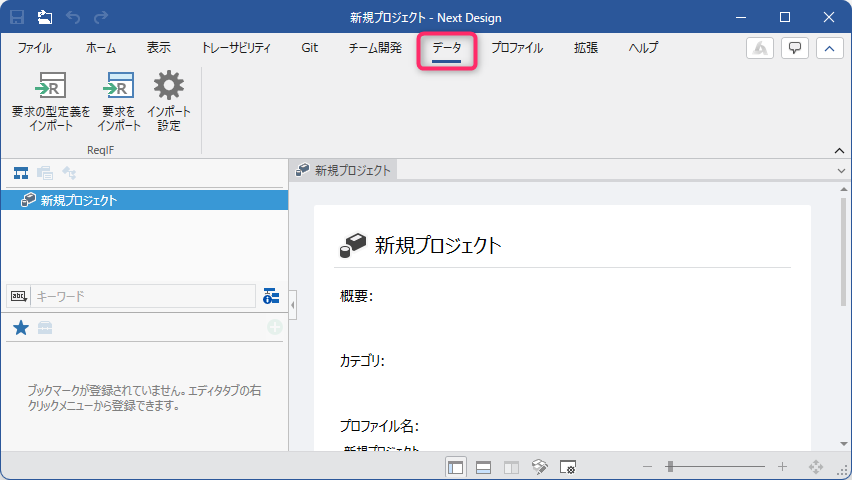Click the inspector toggle icon in status bar

[540, 467]
